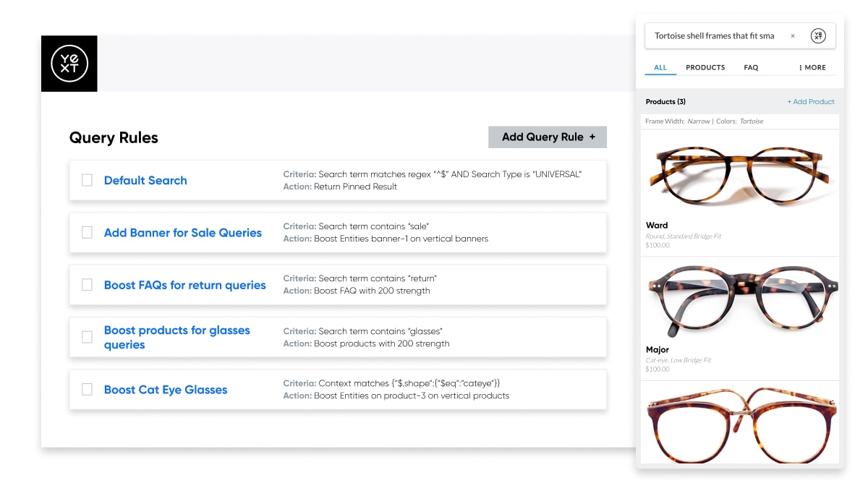Click the Add Query Rule button
868x488 pixels.
548,137
